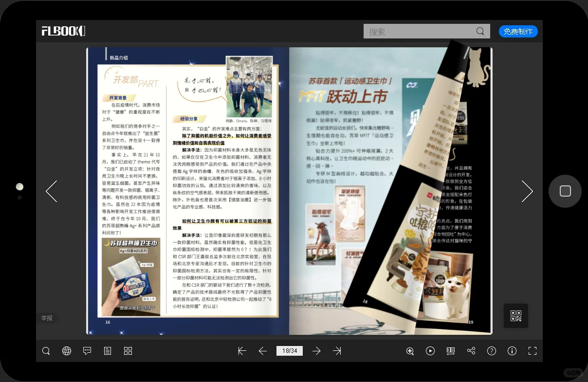Start auto-play flipping

pyautogui.click(x=430, y=351)
